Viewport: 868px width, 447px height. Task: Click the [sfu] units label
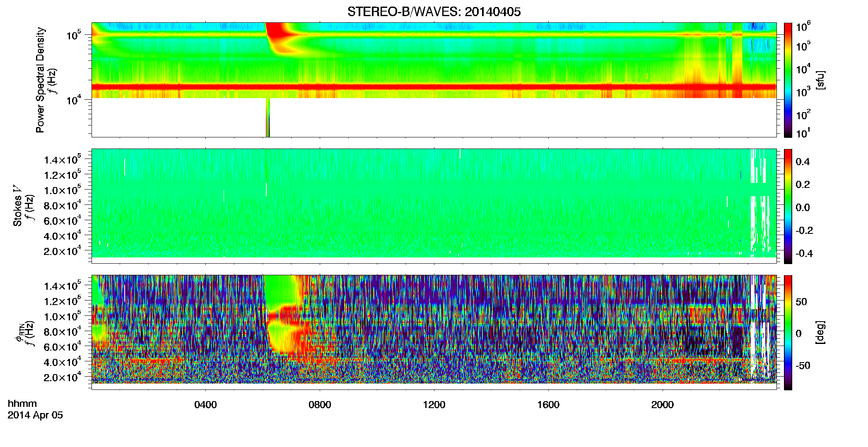pos(820,80)
